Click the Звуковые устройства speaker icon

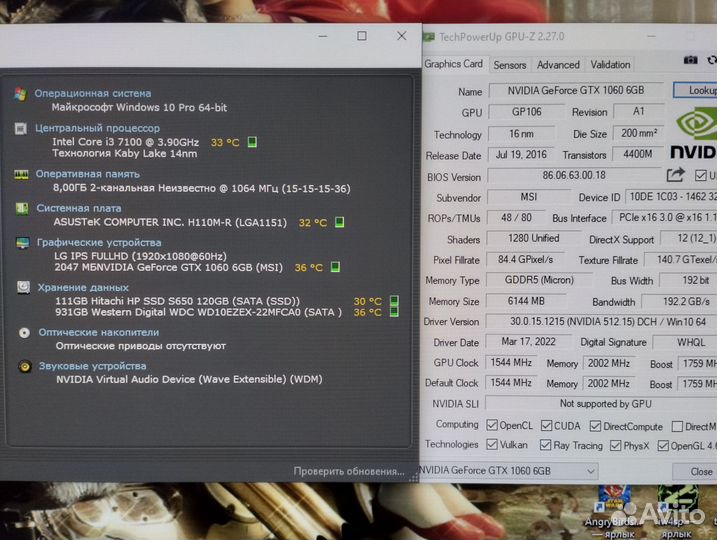click(24, 366)
